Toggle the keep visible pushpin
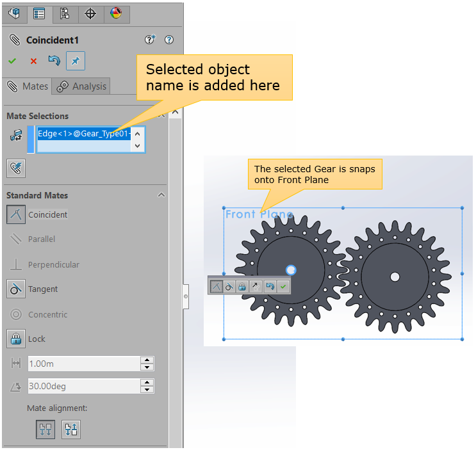Screen dimensions: 476x450 point(75,61)
